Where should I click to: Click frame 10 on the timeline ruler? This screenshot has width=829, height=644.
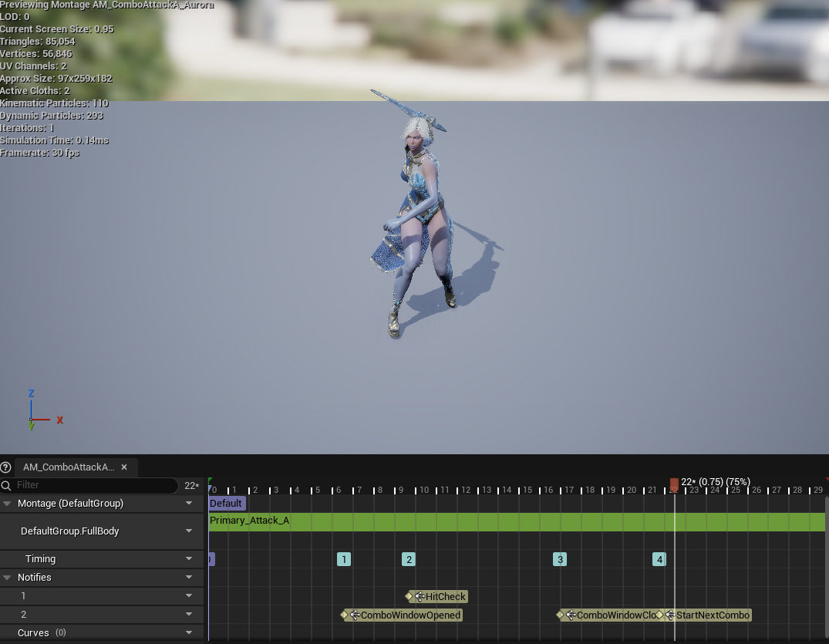click(424, 491)
